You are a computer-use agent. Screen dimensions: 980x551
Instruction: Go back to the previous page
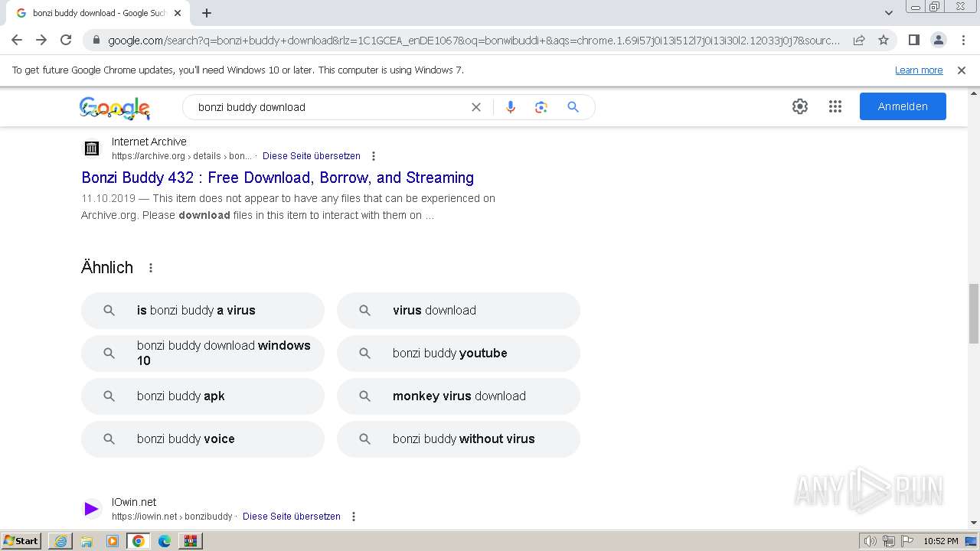pyautogui.click(x=17, y=40)
